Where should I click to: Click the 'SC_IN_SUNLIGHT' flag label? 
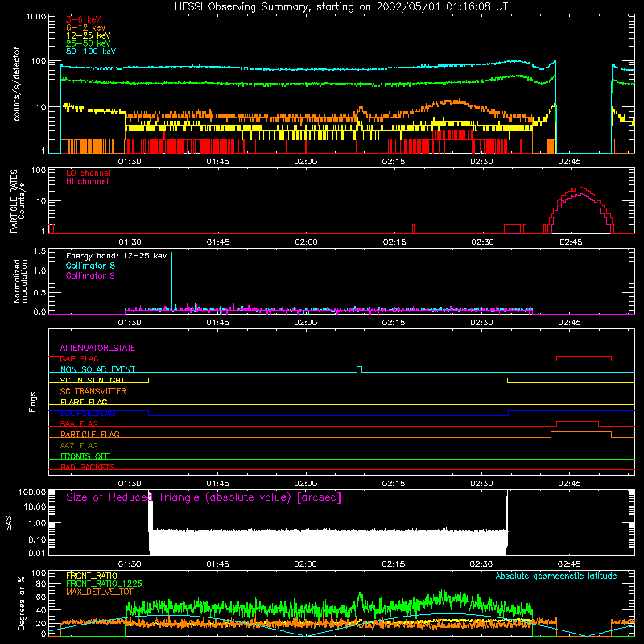pos(93,380)
